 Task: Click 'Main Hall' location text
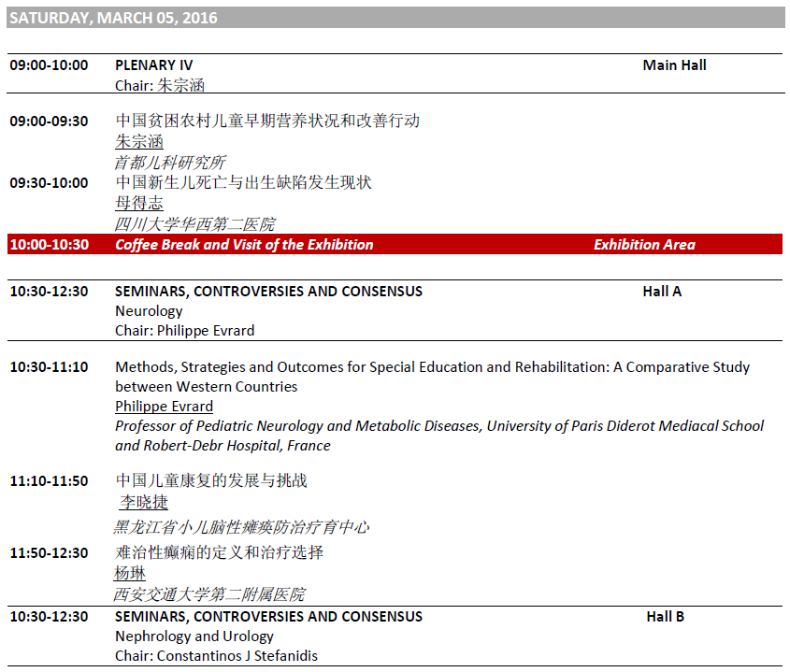click(x=674, y=65)
